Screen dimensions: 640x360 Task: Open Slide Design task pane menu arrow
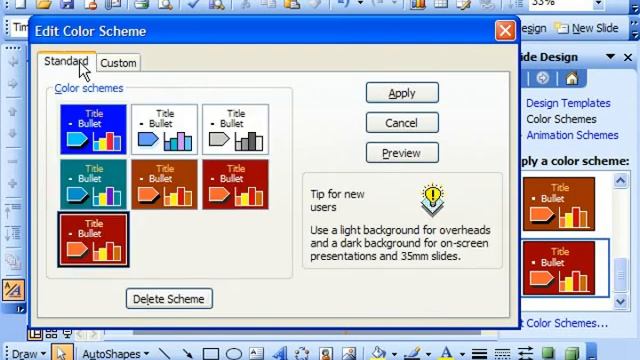(x=610, y=56)
